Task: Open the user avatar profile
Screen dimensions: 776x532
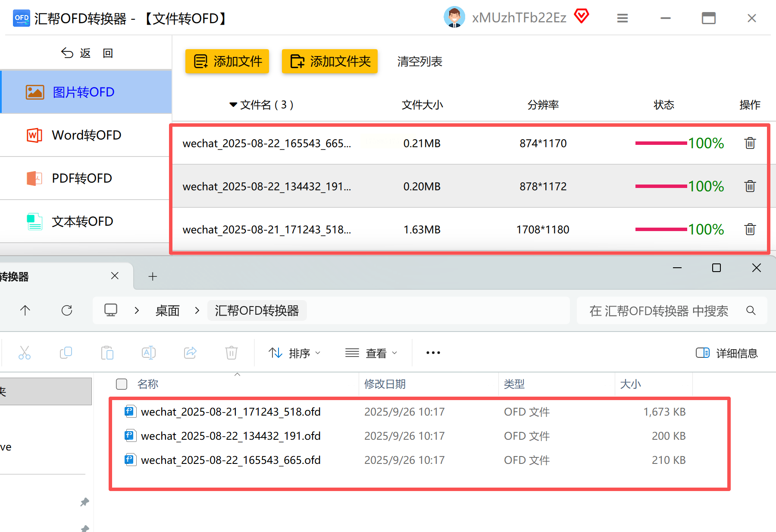Action: click(x=454, y=17)
